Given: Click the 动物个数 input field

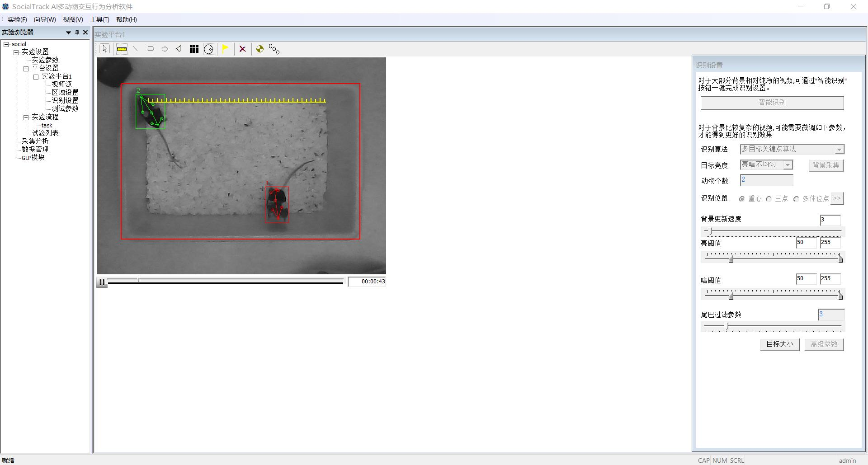Looking at the screenshot, I should (x=766, y=180).
